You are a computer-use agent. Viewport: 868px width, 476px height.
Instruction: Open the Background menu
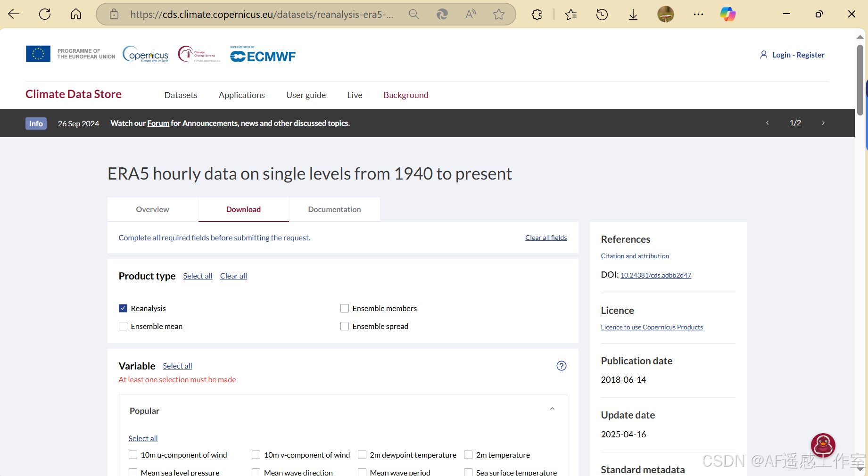(x=406, y=95)
